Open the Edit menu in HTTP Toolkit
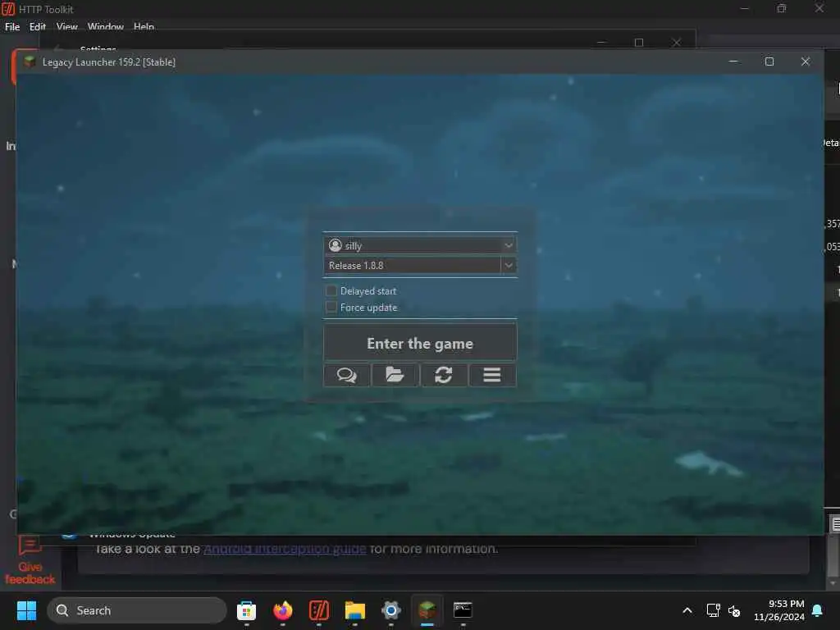Viewport: 840px width, 630px height. coord(38,26)
